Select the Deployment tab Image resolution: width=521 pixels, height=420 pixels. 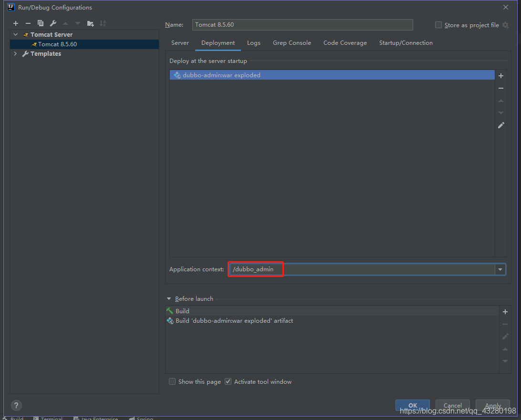(x=218, y=43)
